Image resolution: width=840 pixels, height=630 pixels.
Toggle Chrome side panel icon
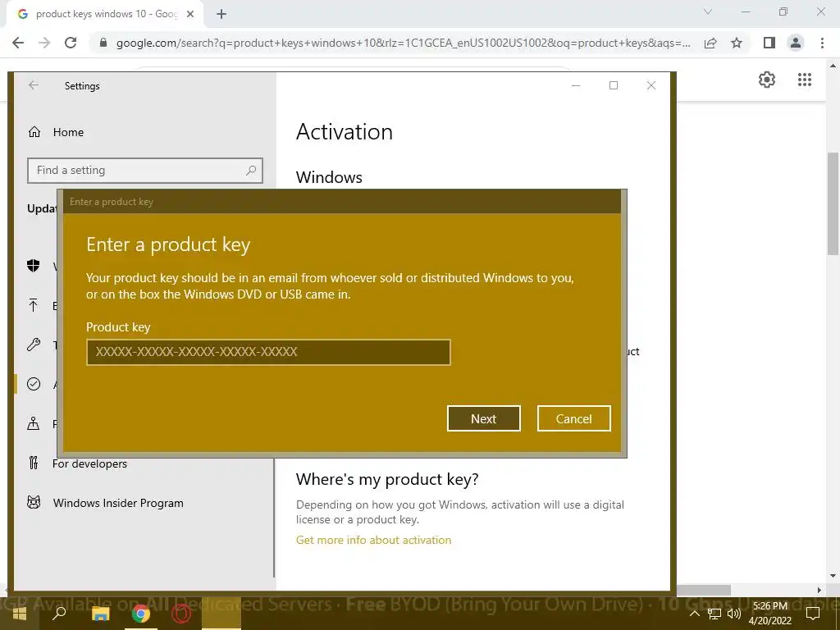tap(769, 43)
